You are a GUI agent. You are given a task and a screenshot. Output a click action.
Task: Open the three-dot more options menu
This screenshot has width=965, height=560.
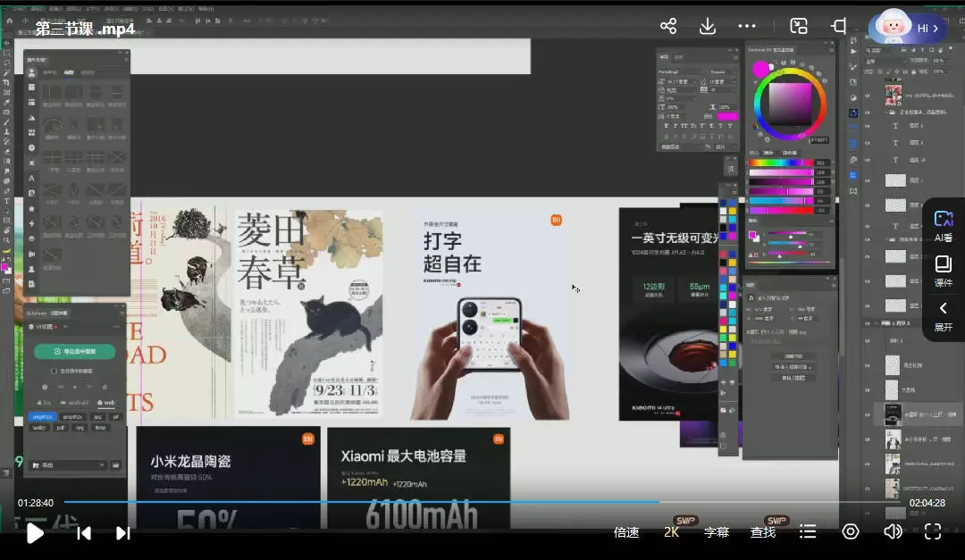pos(746,26)
